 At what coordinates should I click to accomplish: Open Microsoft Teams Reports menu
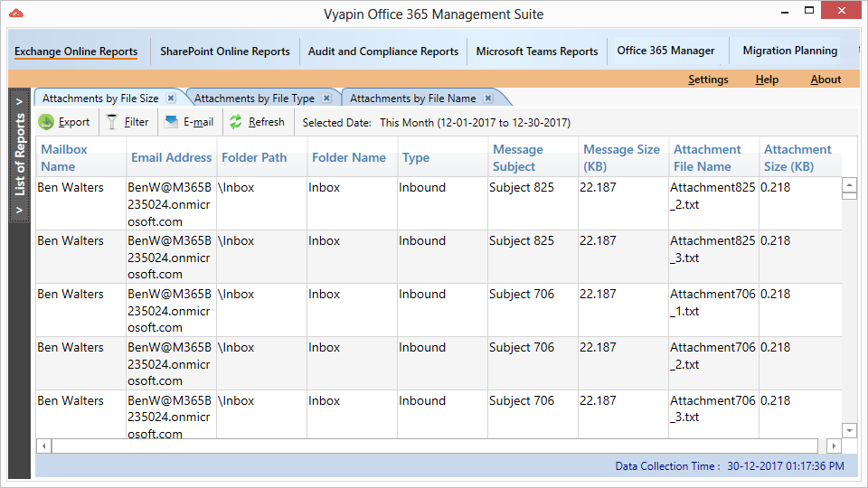(x=537, y=52)
